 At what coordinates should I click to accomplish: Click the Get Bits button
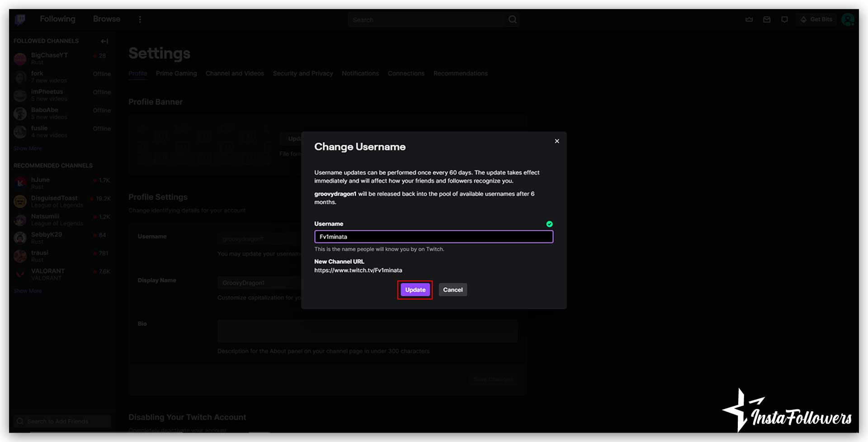816,19
